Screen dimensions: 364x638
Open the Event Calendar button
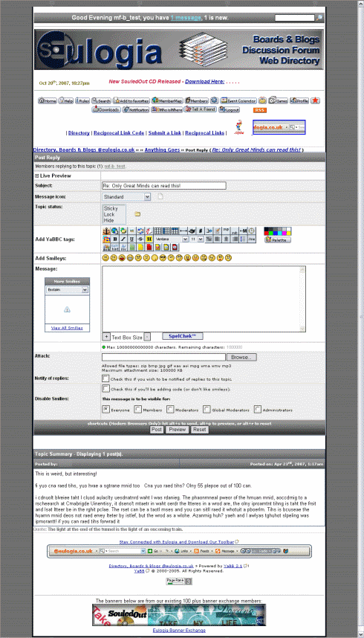click(238, 100)
